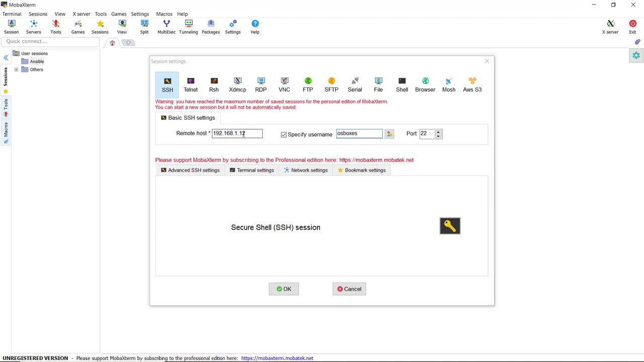Confirm the session with the OK button
The width and height of the screenshot is (644, 362).
tap(284, 289)
